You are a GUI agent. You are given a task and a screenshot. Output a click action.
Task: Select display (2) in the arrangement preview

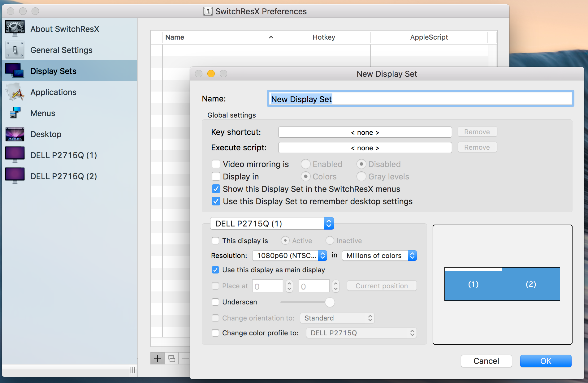pyautogui.click(x=531, y=284)
